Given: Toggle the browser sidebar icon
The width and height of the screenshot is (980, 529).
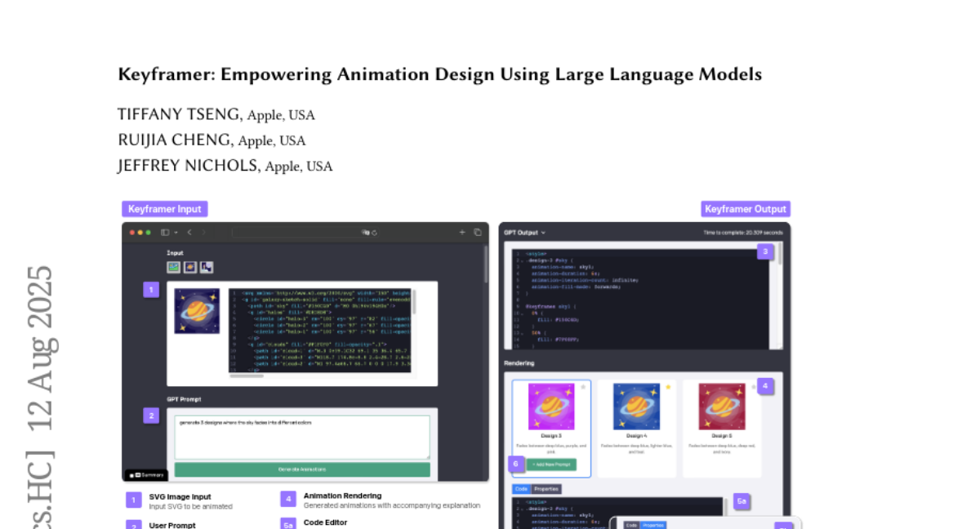Looking at the screenshot, I should pyautogui.click(x=164, y=233).
